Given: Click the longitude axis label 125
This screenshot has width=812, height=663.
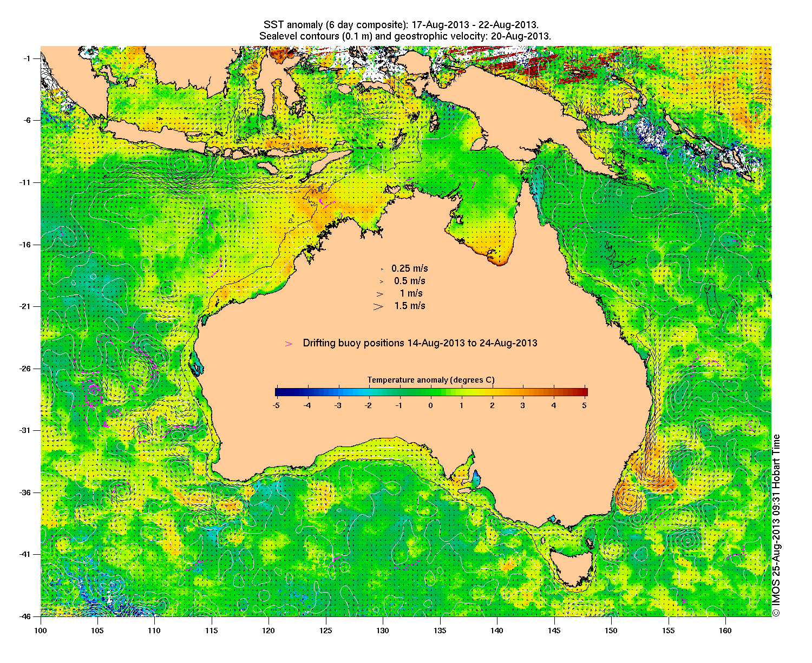Looking at the screenshot, I should (x=326, y=631).
